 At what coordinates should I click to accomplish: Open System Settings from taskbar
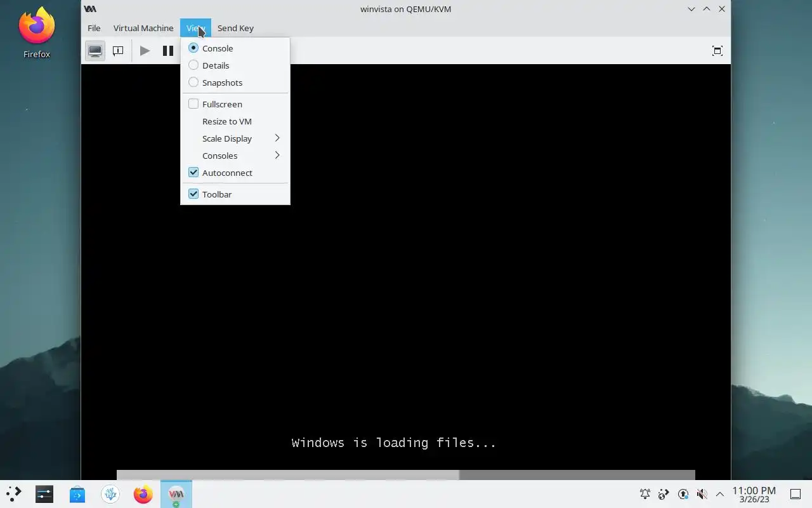pyautogui.click(x=44, y=494)
